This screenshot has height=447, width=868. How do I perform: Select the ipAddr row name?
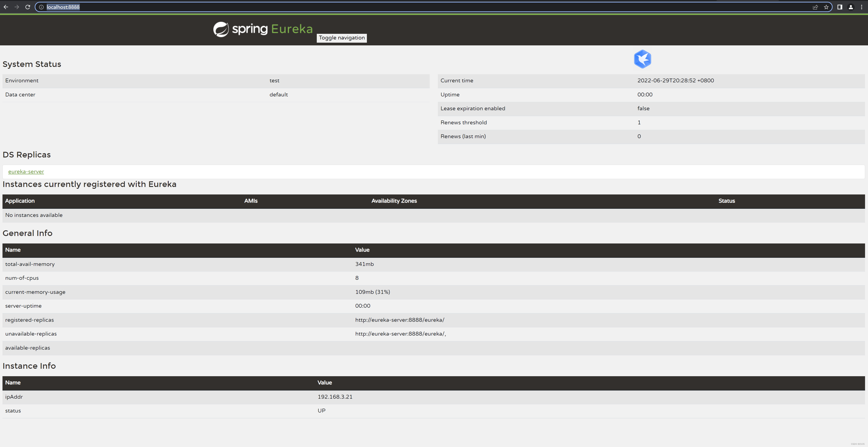[x=14, y=397]
